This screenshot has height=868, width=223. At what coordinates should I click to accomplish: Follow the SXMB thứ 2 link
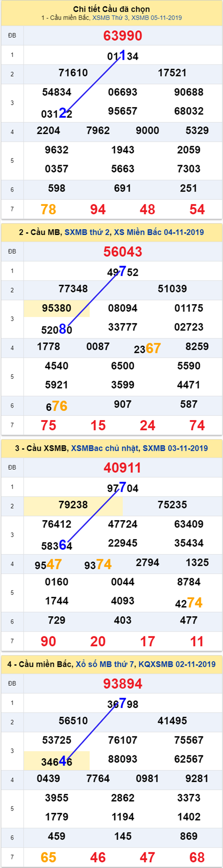point(87,232)
